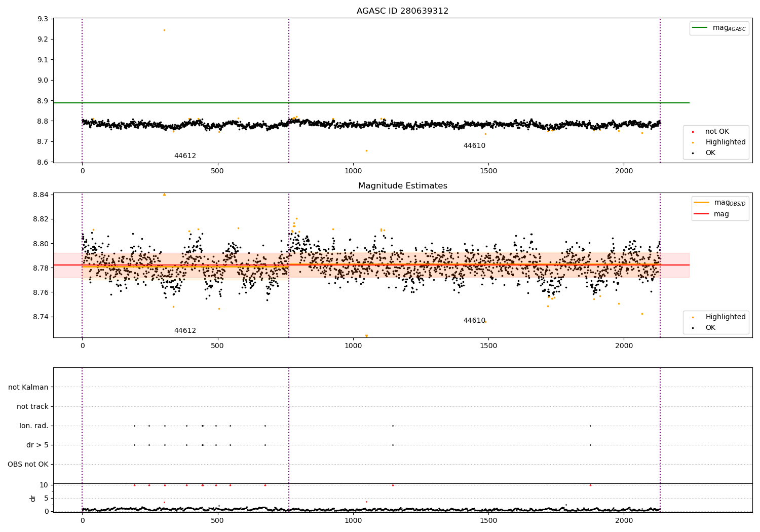Viewport: 760px width, 532px height.
Task: Select the red 'mag' legend entry
Action: [x=712, y=214]
